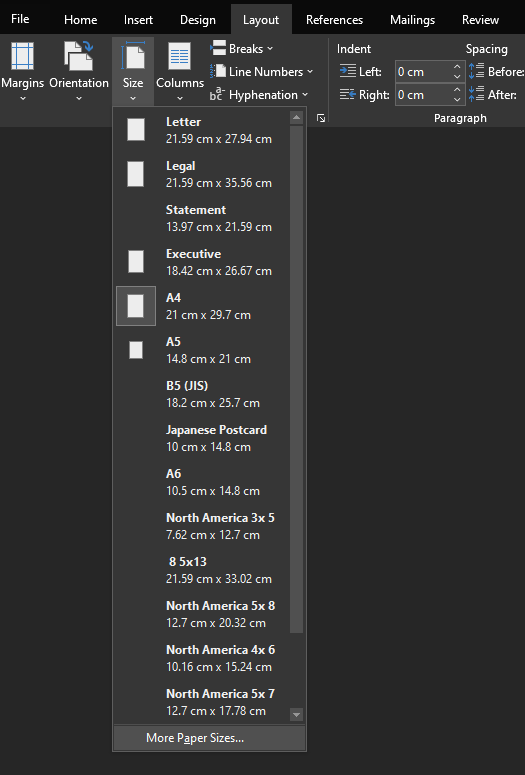This screenshot has width=525, height=775.
Task: Switch to the References tab
Action: point(335,20)
